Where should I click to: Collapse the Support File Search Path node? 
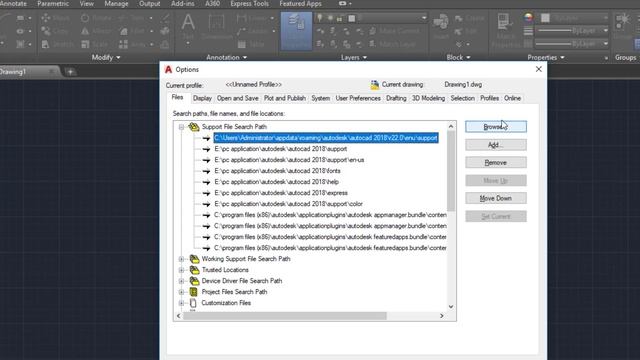point(182,127)
